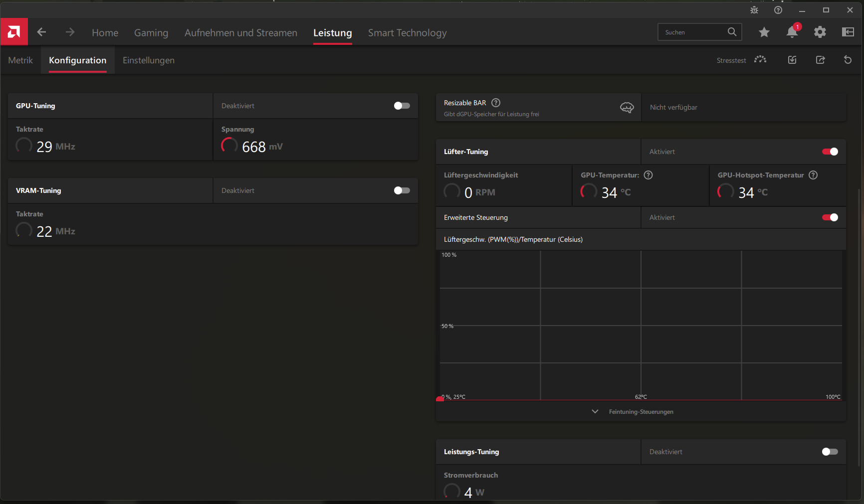Open the Gaming tab
Image resolution: width=864 pixels, height=504 pixels.
coord(151,32)
